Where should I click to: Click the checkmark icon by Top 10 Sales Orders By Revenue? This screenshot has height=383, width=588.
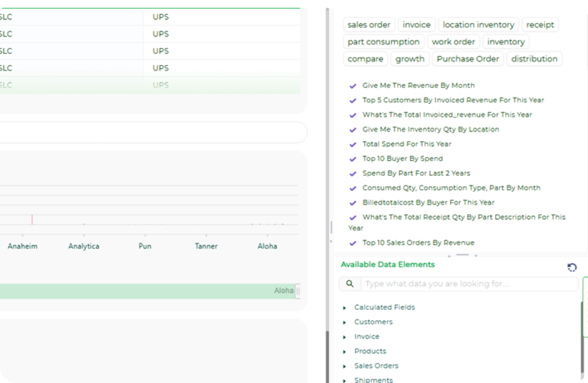click(x=353, y=243)
